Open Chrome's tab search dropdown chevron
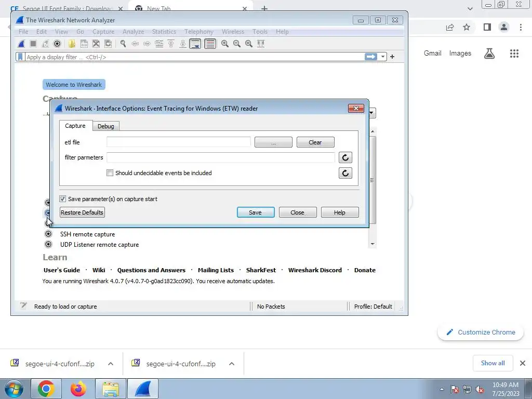Viewport: 532px width, 399px height. tap(470, 8)
